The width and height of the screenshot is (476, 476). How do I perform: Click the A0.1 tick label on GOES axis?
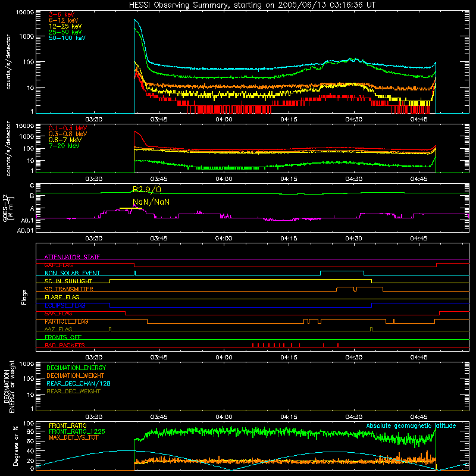(27, 220)
